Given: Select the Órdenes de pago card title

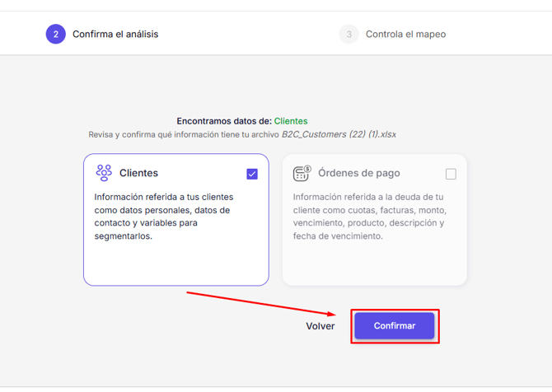Looking at the screenshot, I should [359, 173].
